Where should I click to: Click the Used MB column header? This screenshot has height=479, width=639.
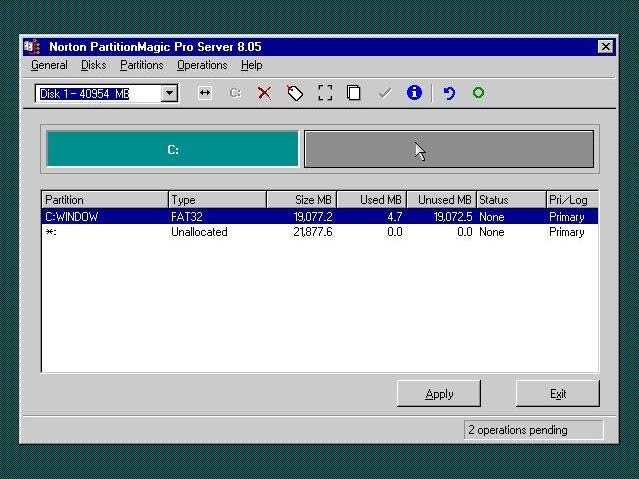[372, 200]
